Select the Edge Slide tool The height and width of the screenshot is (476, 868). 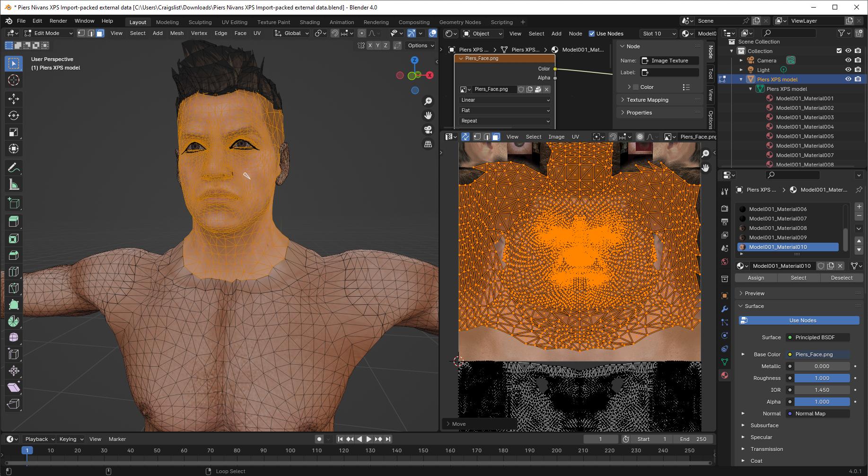[14, 354]
